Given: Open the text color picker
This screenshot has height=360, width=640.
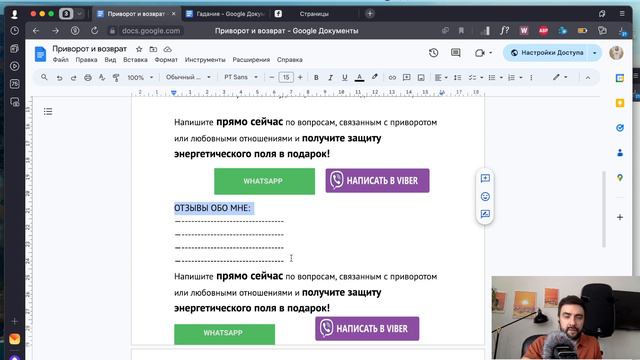Looking at the screenshot, I should coord(359,78).
